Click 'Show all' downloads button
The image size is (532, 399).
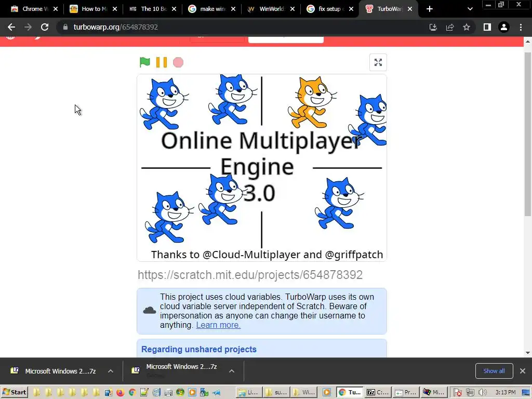(x=494, y=371)
